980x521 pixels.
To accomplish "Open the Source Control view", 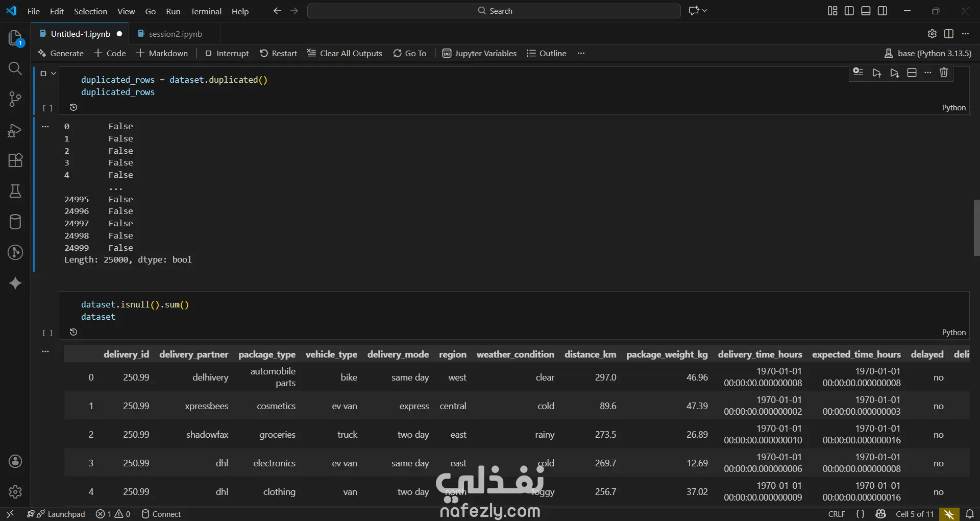I will point(15,99).
